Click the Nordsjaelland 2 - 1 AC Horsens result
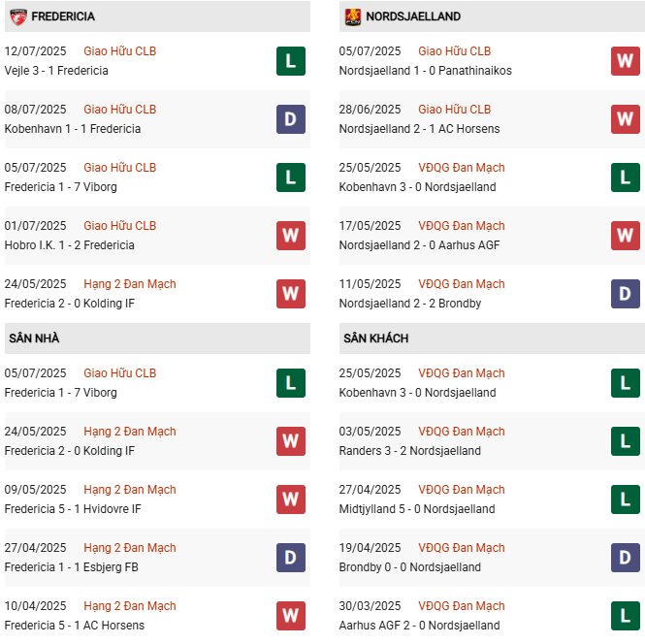 [419, 129]
